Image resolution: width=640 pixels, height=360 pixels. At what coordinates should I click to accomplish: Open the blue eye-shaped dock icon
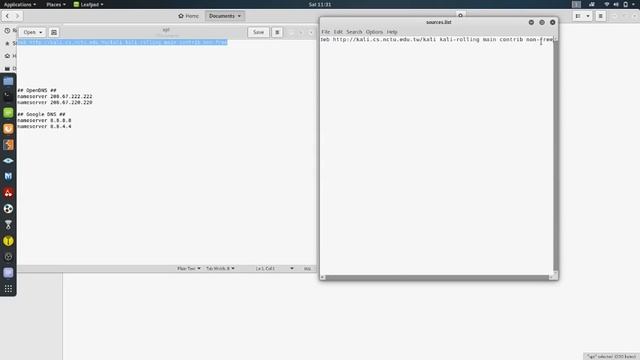(8, 161)
